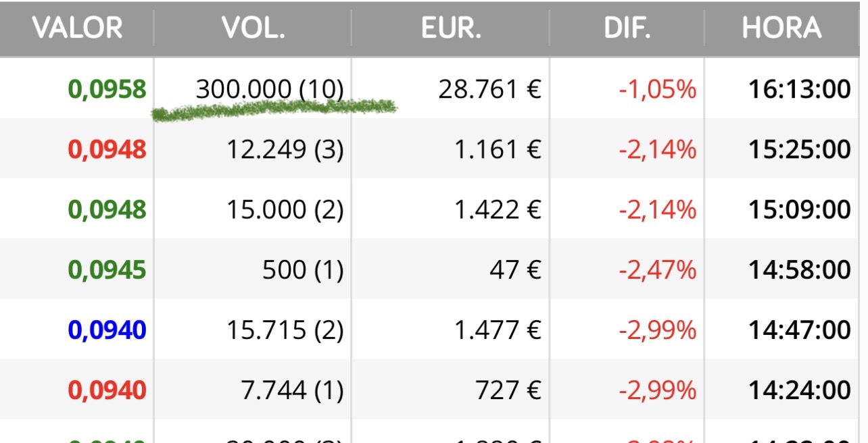The image size is (868, 443).
Task: Click the 500 (1) volume cell
Action: tap(302, 270)
